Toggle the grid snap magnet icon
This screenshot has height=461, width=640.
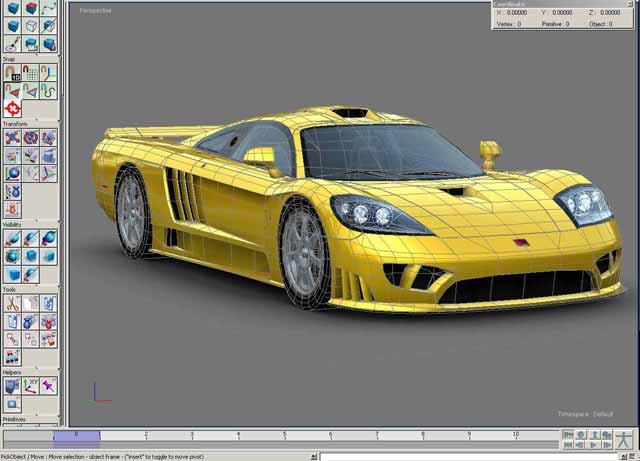[x=30, y=73]
